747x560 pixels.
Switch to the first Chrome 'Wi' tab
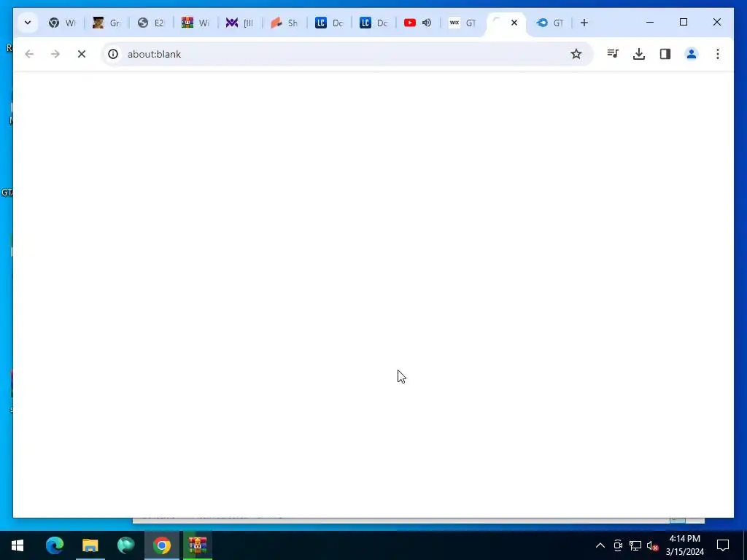click(62, 23)
